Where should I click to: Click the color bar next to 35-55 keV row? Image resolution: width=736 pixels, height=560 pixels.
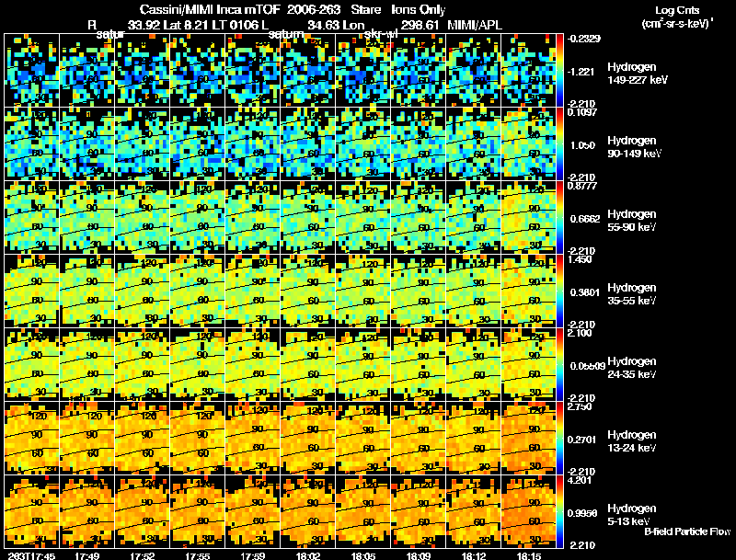(x=560, y=291)
